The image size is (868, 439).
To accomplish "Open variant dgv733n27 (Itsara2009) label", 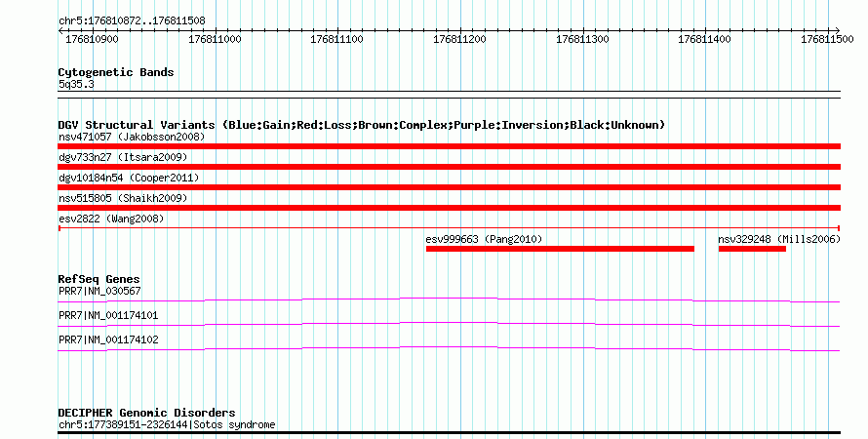I will coord(123,157).
